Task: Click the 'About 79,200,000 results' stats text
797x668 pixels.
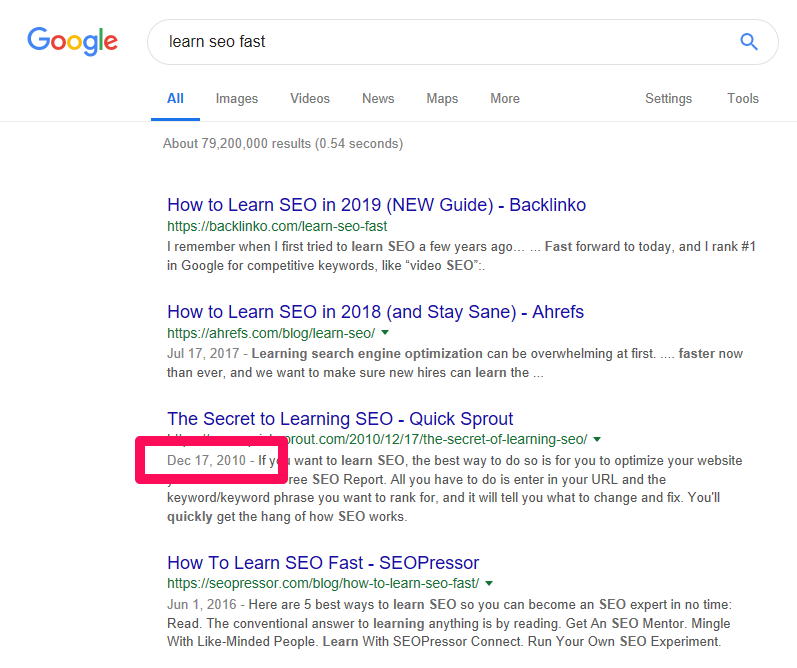Action: 283,143
